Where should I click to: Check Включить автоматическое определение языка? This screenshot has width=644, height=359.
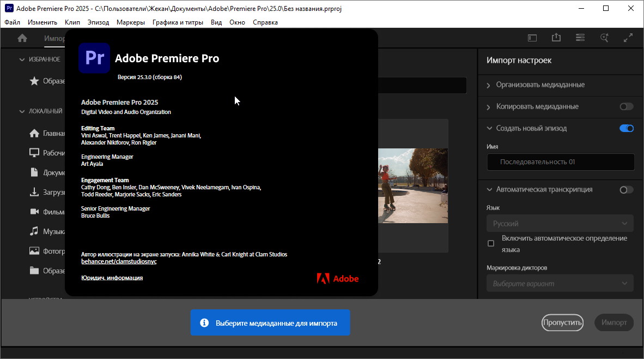pyautogui.click(x=491, y=243)
